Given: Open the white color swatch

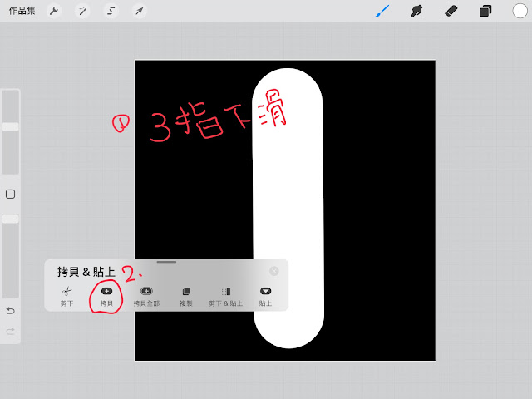Looking at the screenshot, I should (520, 11).
